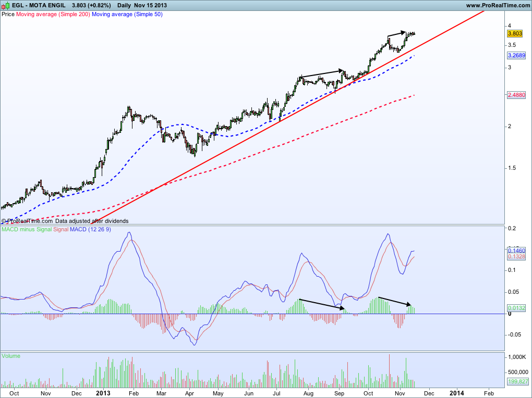532x398 pixels.
Task: Click the 0.1460 MACD value tag
Action: point(516,251)
